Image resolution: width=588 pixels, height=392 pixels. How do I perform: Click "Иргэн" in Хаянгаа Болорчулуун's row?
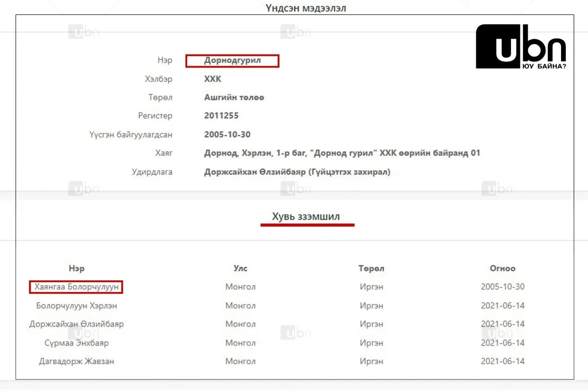371,287
